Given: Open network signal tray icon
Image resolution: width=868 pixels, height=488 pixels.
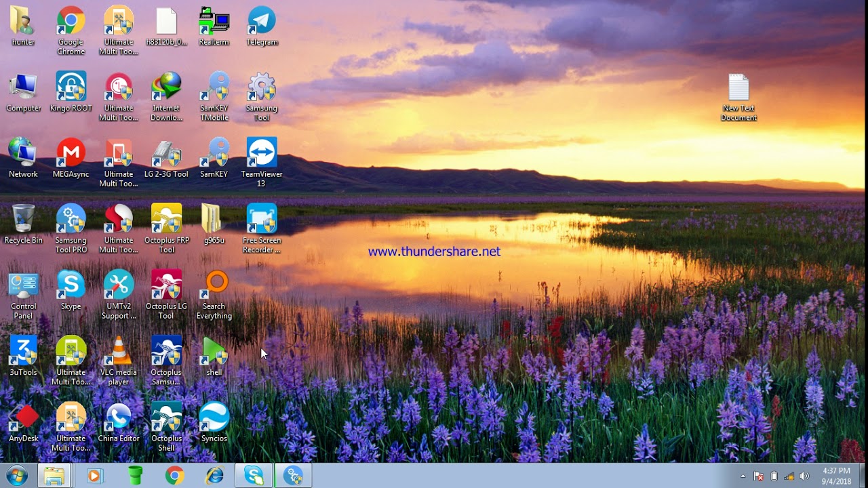Looking at the screenshot, I should click(789, 476).
